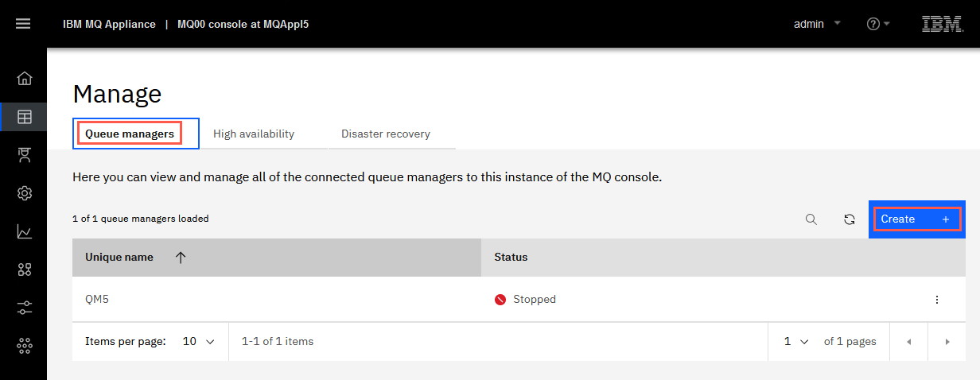Switch to the Disaster recovery tab

386,134
